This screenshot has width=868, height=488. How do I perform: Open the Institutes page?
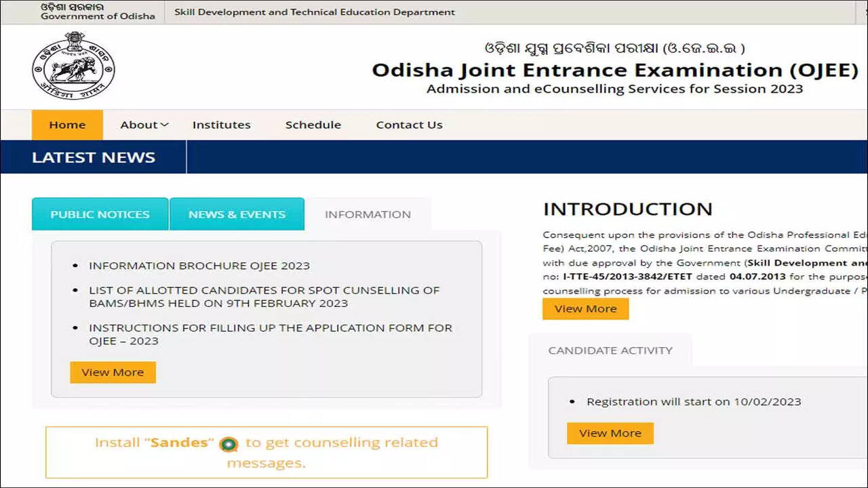coord(222,125)
